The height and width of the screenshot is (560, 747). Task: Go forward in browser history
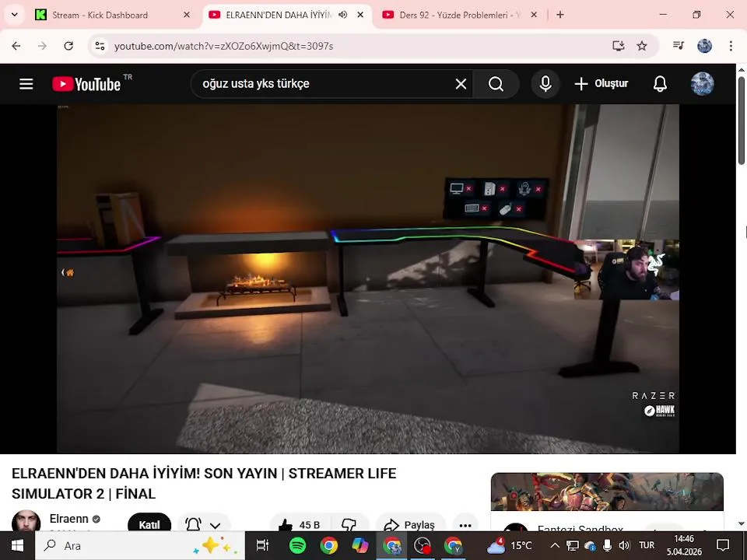[x=42, y=46]
